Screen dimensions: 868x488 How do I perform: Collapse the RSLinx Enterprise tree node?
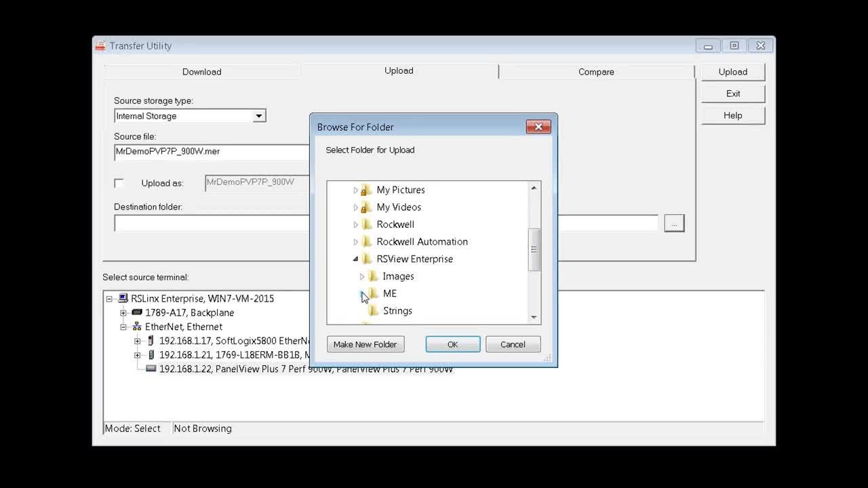coord(109,298)
